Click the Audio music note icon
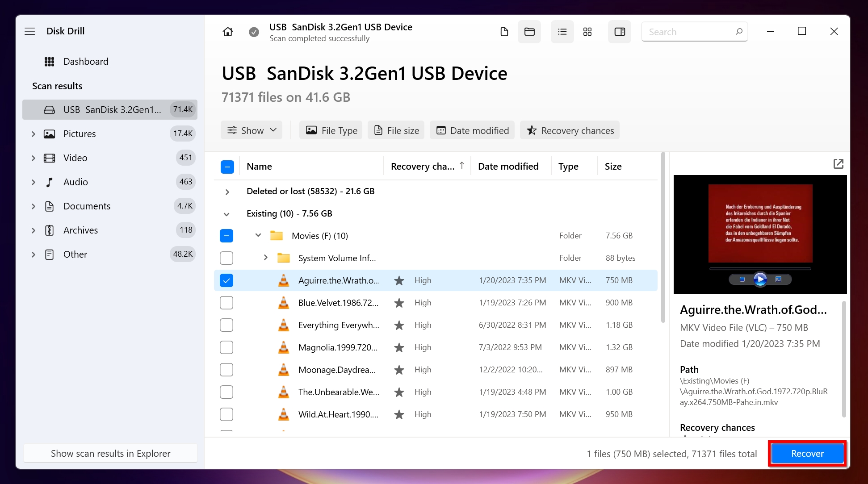This screenshot has width=868, height=484. tap(50, 182)
